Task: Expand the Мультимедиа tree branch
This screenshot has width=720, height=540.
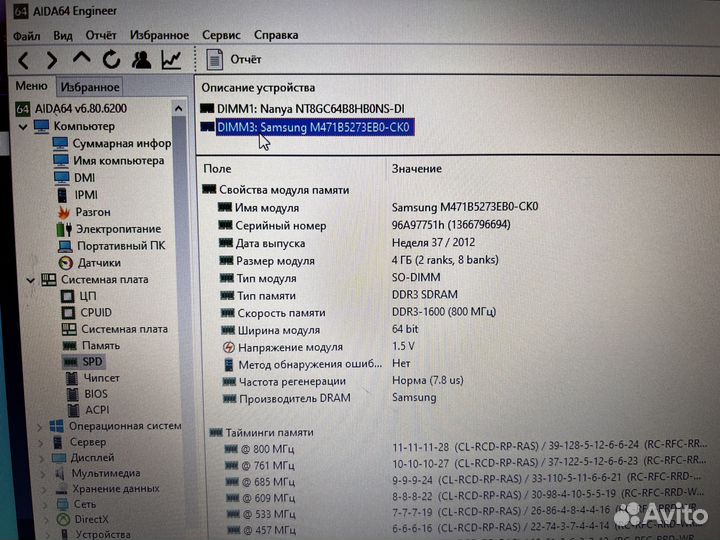Action: (x=43, y=474)
